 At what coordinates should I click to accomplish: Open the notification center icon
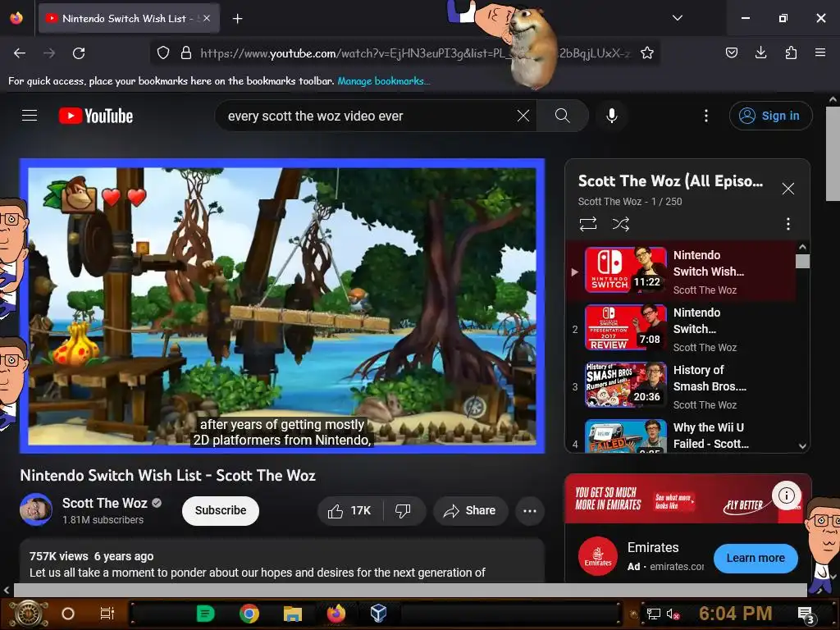pos(806,615)
